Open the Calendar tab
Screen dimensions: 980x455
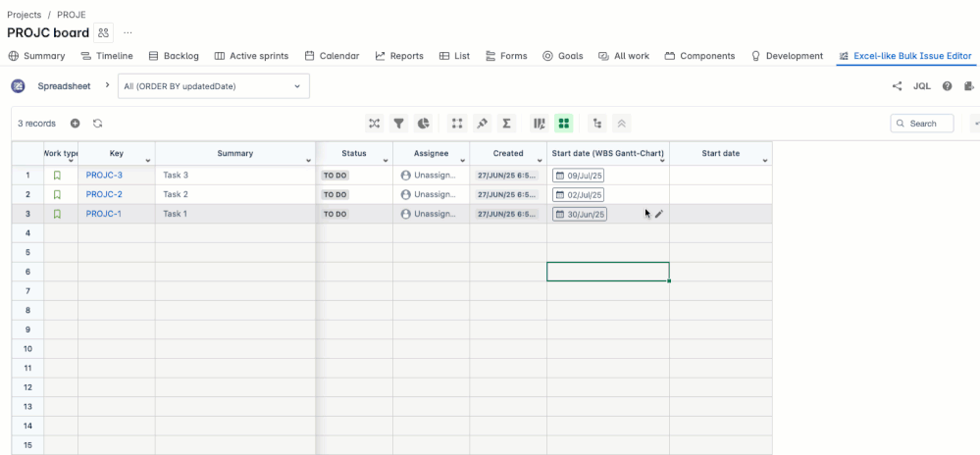tap(332, 56)
